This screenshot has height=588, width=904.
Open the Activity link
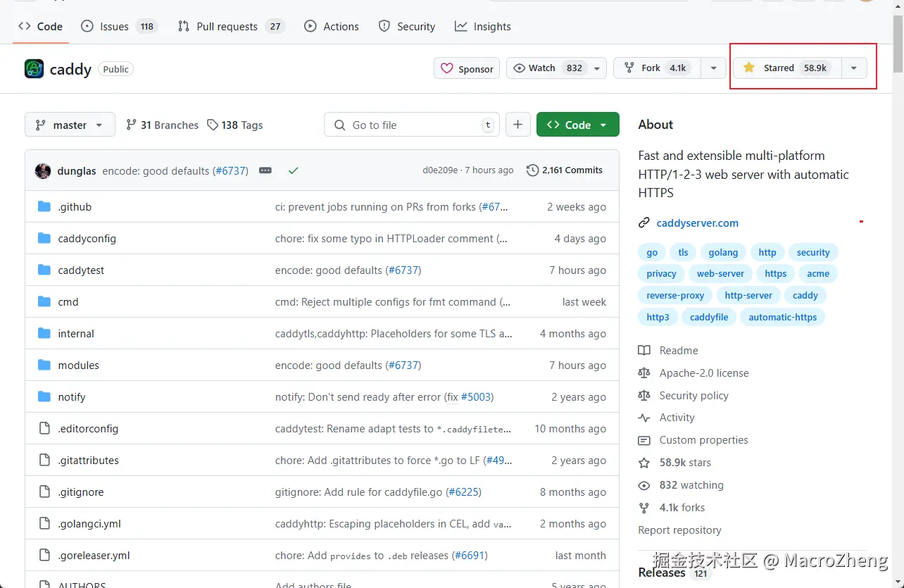(666, 418)
